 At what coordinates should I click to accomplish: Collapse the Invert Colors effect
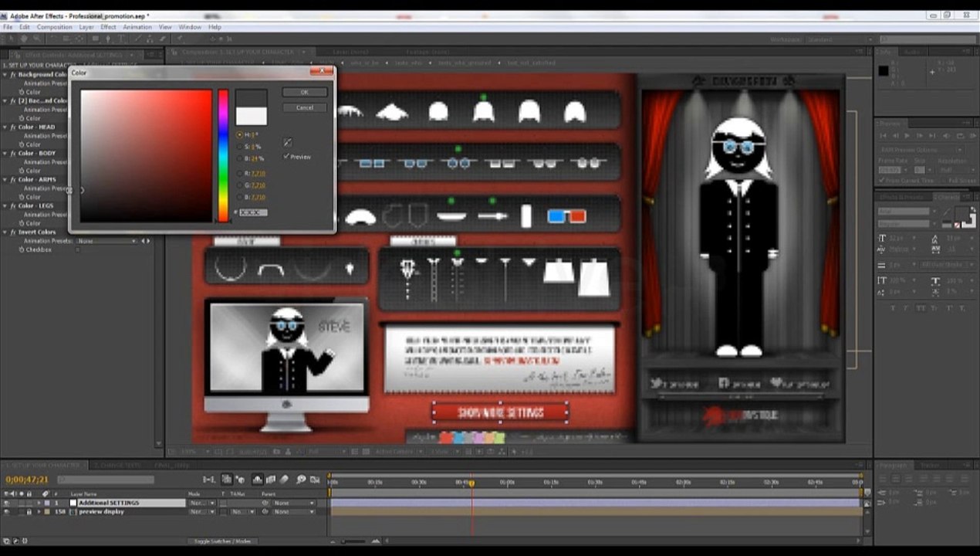pyautogui.click(x=5, y=232)
